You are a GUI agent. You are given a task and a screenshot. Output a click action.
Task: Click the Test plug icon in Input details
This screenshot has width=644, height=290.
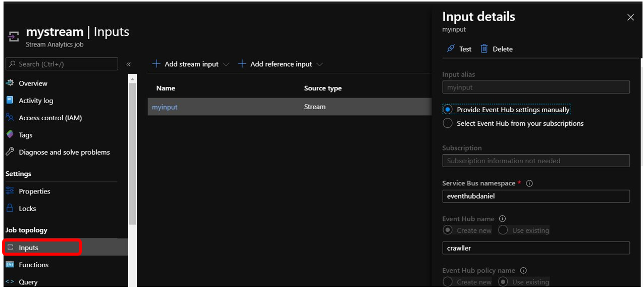tap(451, 49)
